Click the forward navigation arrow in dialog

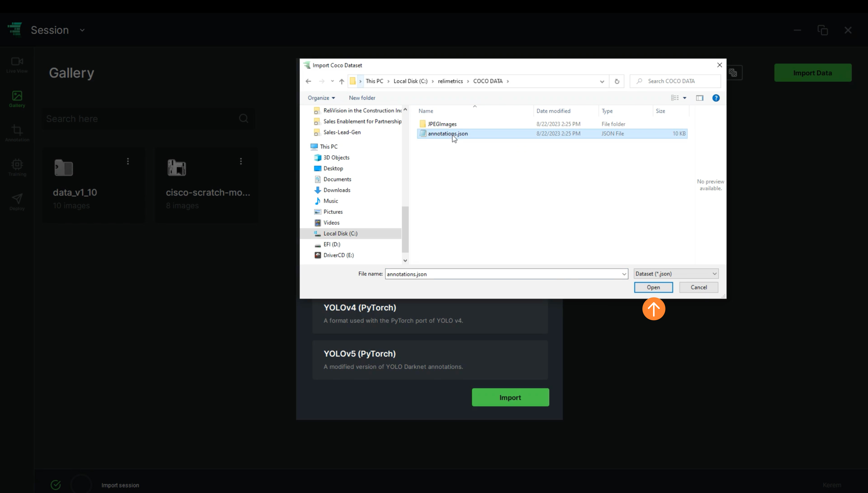coord(321,81)
